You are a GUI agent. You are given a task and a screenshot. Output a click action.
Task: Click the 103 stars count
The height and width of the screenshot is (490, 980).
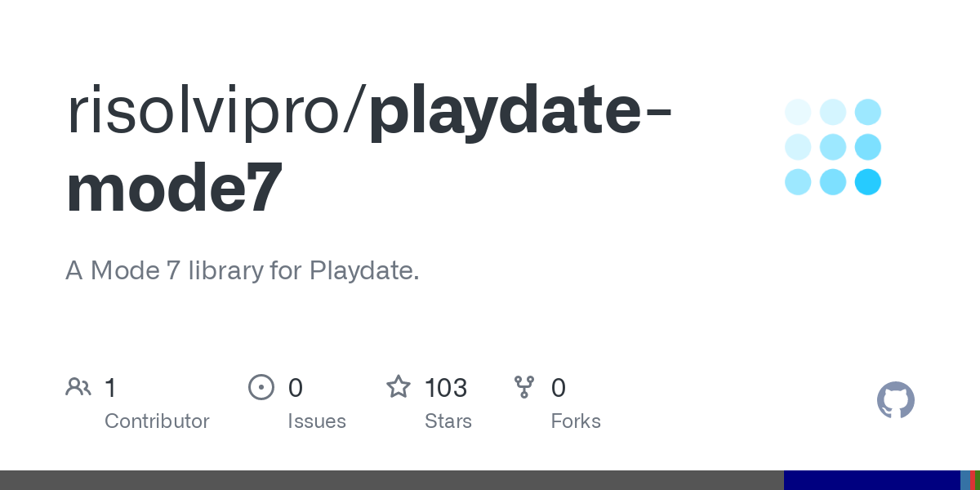coord(446,387)
